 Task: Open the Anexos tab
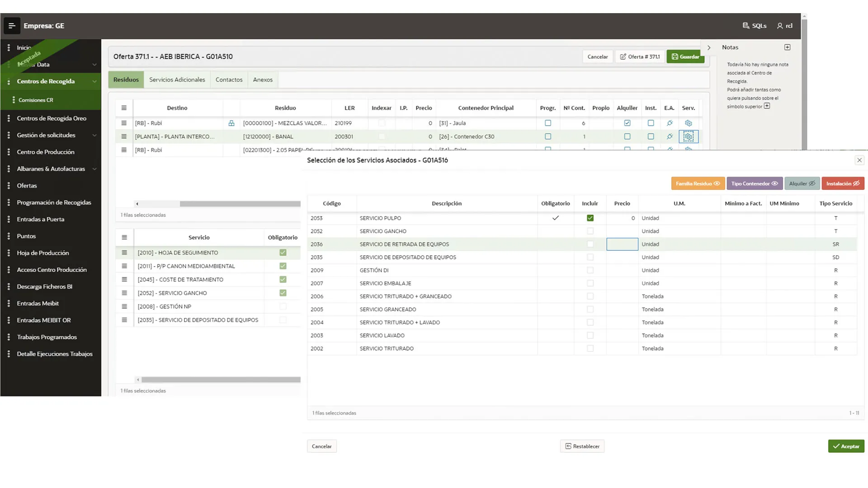[x=263, y=80]
